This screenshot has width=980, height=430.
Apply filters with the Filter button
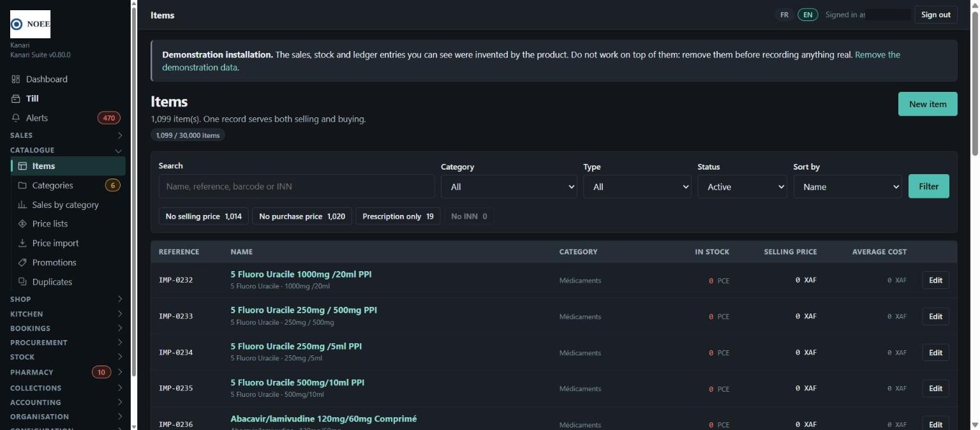[929, 186]
